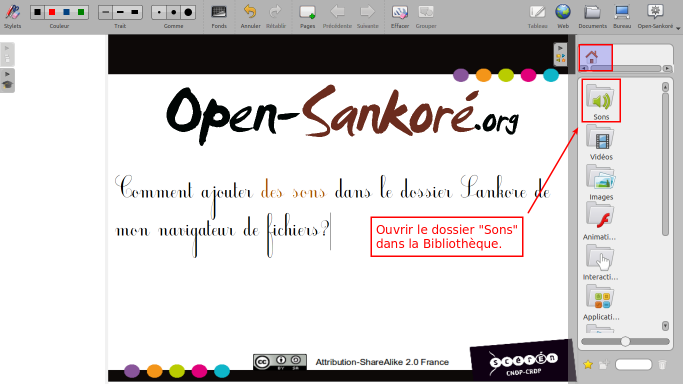Click the Annuler undo button
The height and width of the screenshot is (384, 683).
pyautogui.click(x=250, y=17)
